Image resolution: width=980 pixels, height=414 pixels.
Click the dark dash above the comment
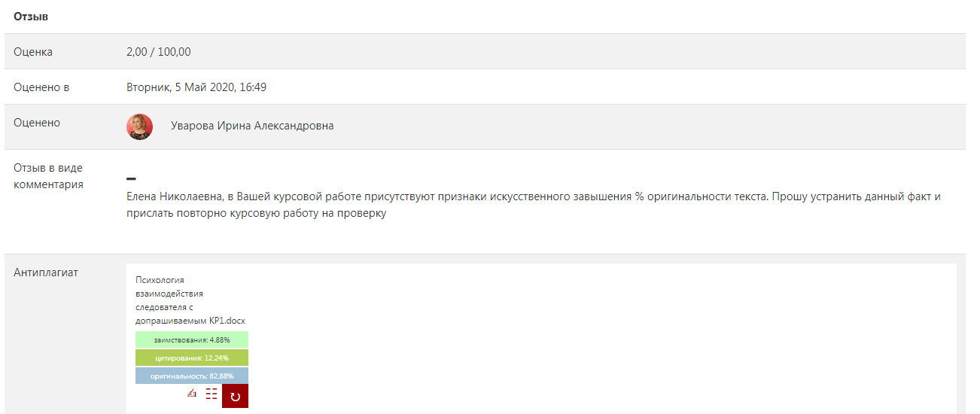click(x=131, y=178)
